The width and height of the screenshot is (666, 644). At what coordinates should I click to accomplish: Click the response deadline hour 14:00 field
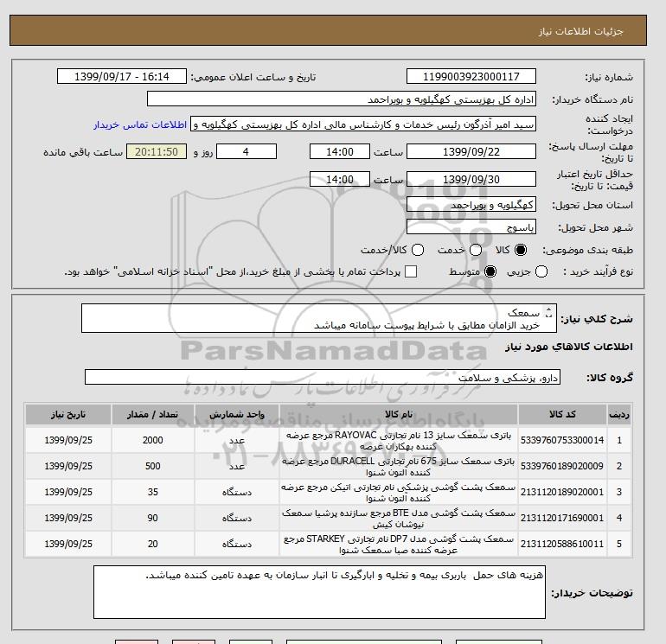(340, 151)
